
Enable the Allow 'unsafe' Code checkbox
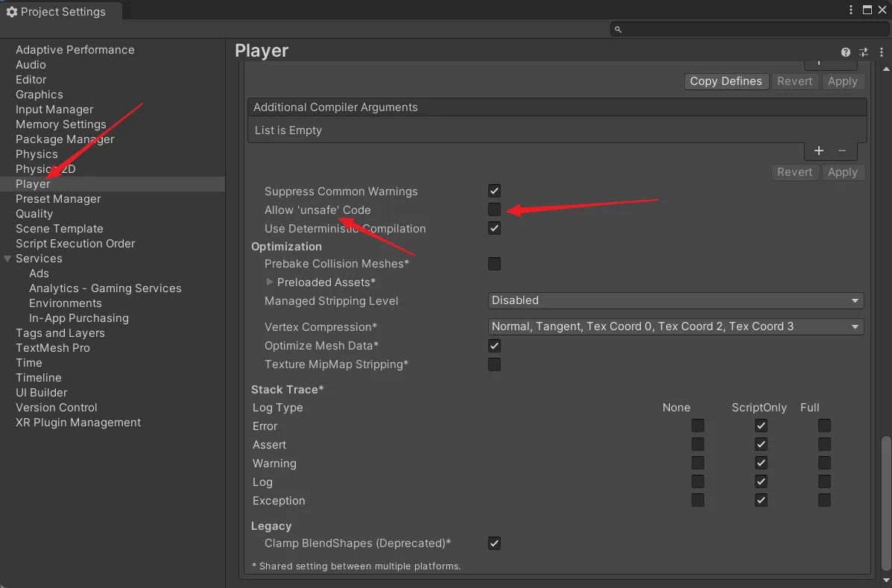(494, 209)
